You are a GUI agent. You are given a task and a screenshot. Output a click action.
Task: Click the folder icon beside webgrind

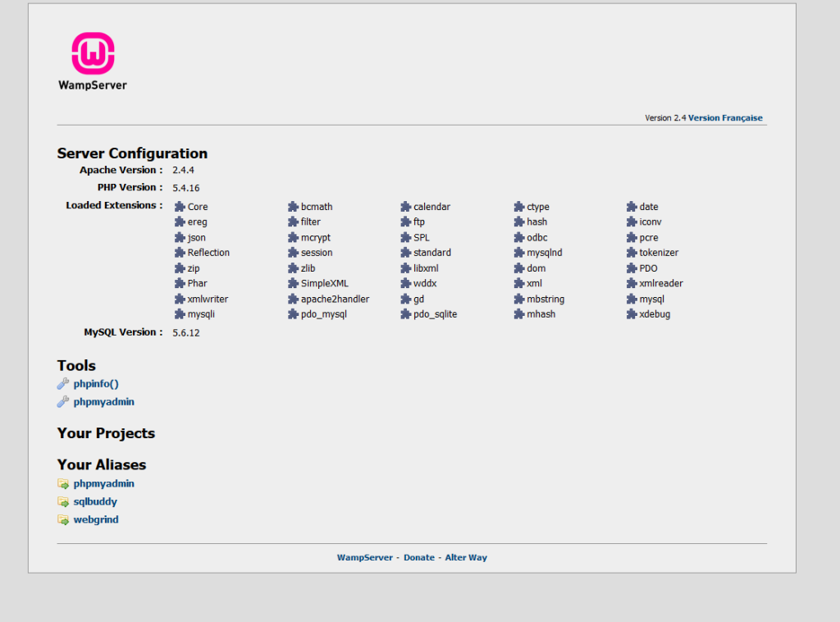(x=63, y=519)
